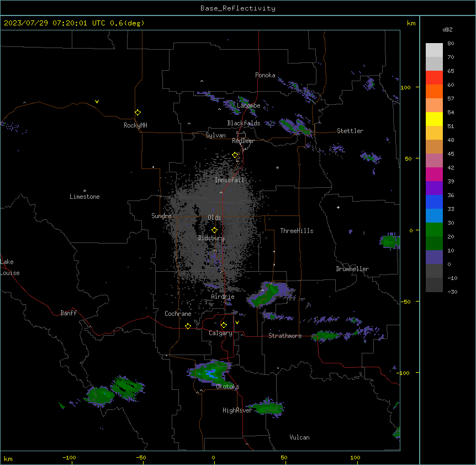Click the yellow marker near RockyMH
The height and width of the screenshot is (465, 476).
point(137,113)
